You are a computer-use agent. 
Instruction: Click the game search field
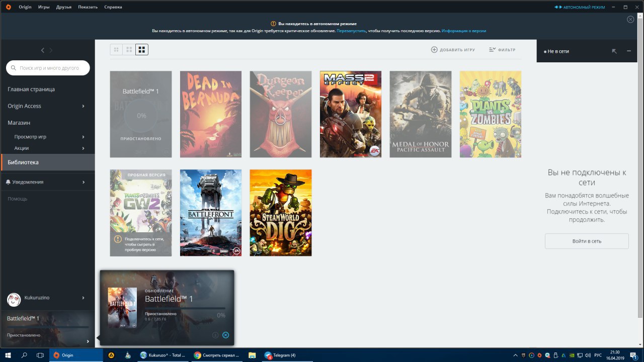coord(48,67)
